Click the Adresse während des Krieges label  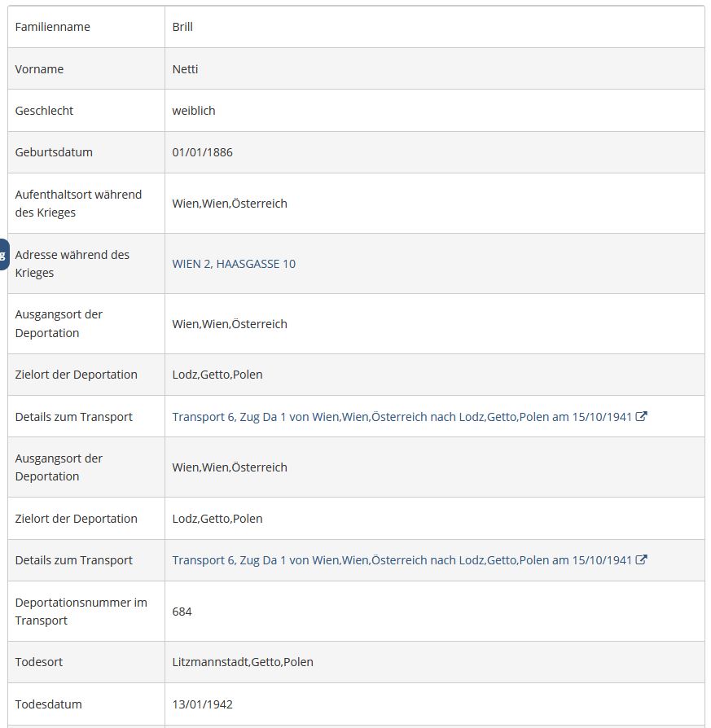[x=72, y=264]
